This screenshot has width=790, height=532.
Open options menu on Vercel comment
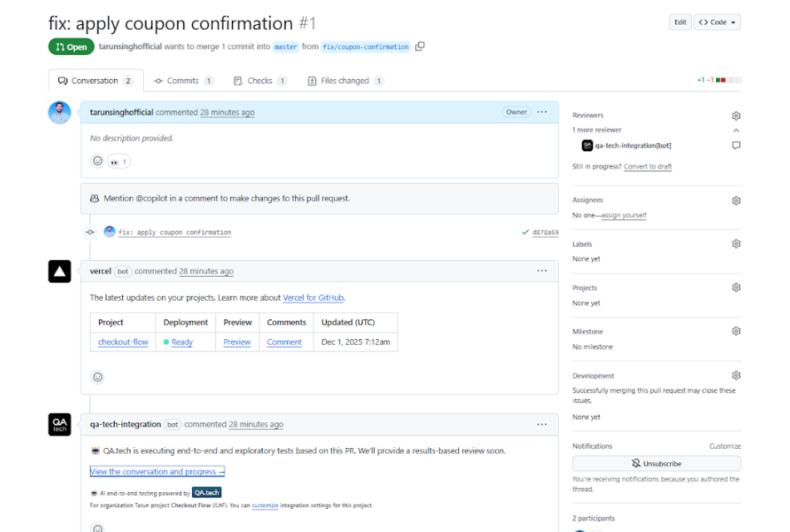542,271
